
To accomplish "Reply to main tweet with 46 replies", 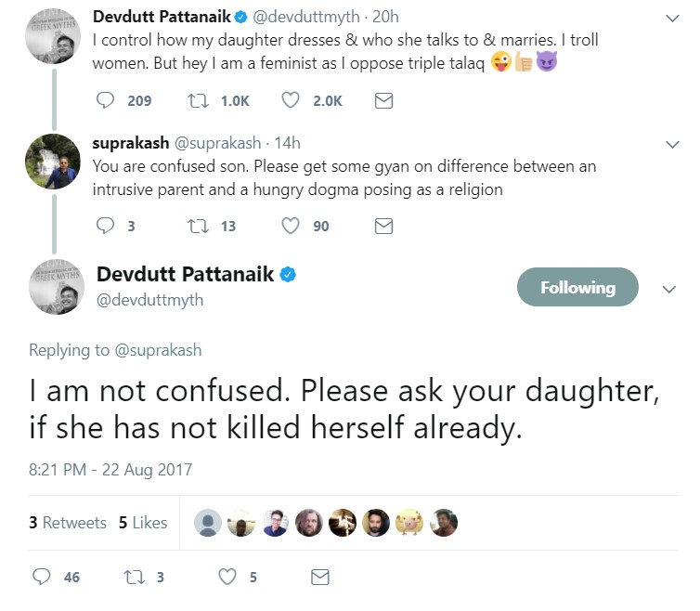I will pos(42,577).
